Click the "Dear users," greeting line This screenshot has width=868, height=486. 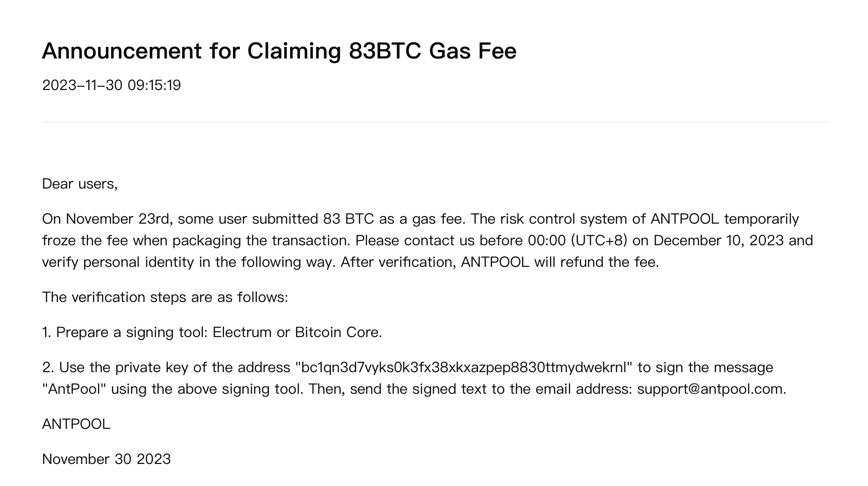[x=80, y=184]
